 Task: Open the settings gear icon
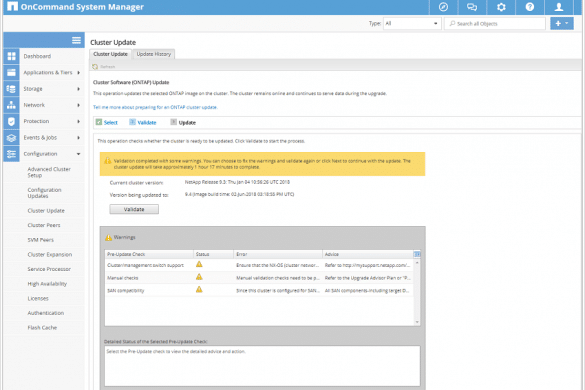(501, 7)
